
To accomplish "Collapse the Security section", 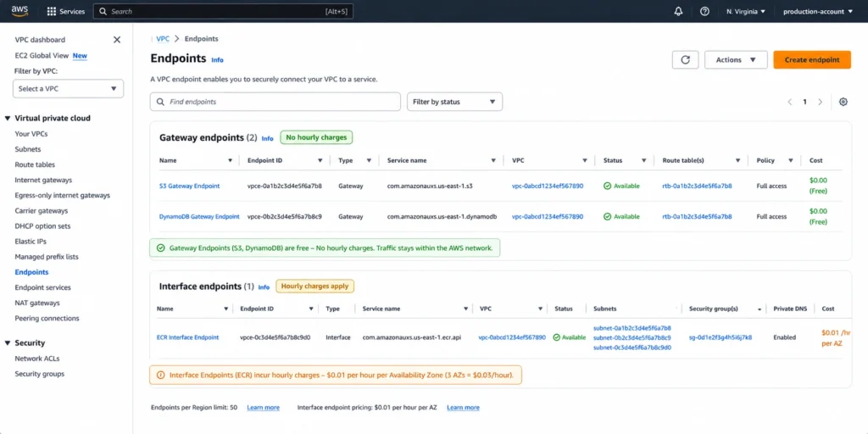I will [x=8, y=343].
